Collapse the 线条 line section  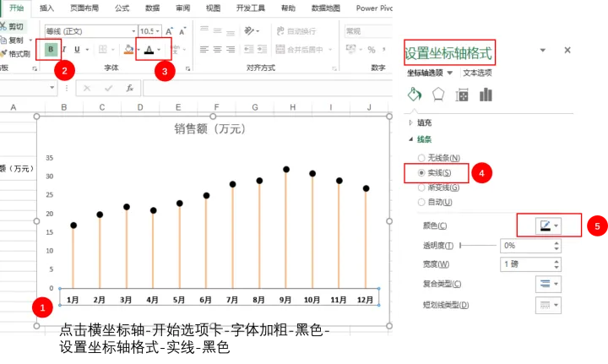410,139
